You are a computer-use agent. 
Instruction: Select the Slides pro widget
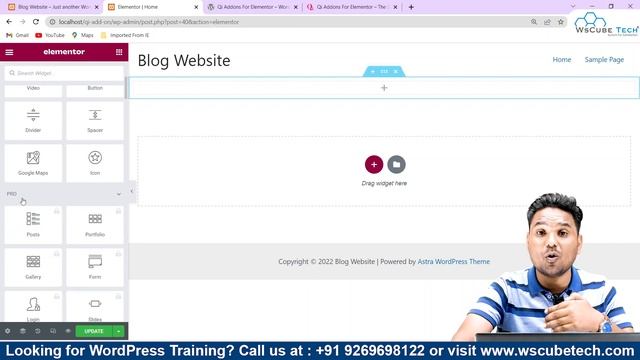coord(95,307)
